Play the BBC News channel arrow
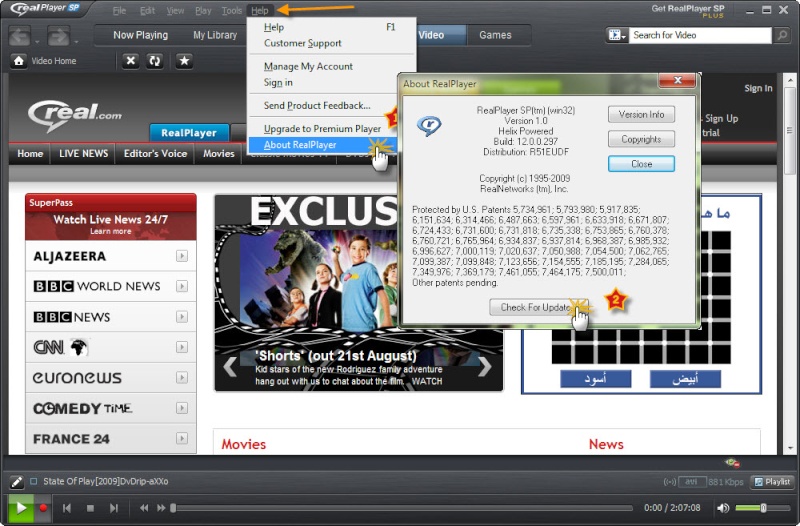This screenshot has width=800, height=526. click(x=182, y=317)
